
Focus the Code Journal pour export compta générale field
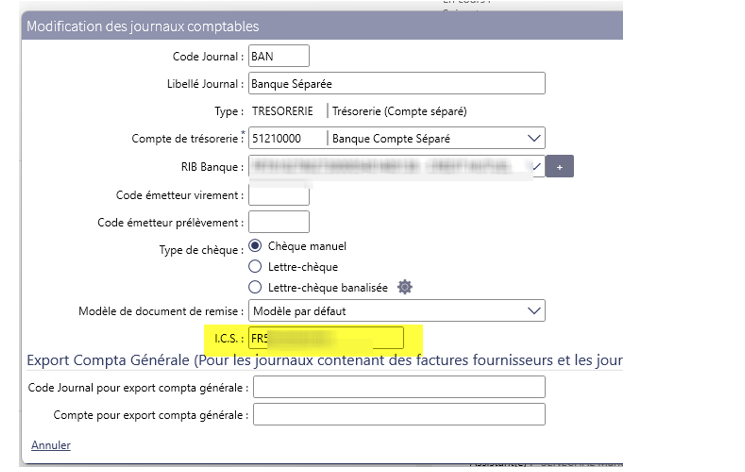pos(399,387)
